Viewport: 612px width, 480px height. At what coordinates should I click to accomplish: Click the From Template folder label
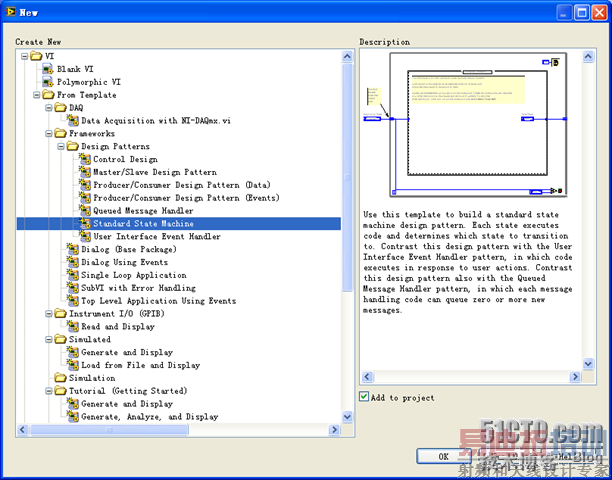click(x=86, y=95)
